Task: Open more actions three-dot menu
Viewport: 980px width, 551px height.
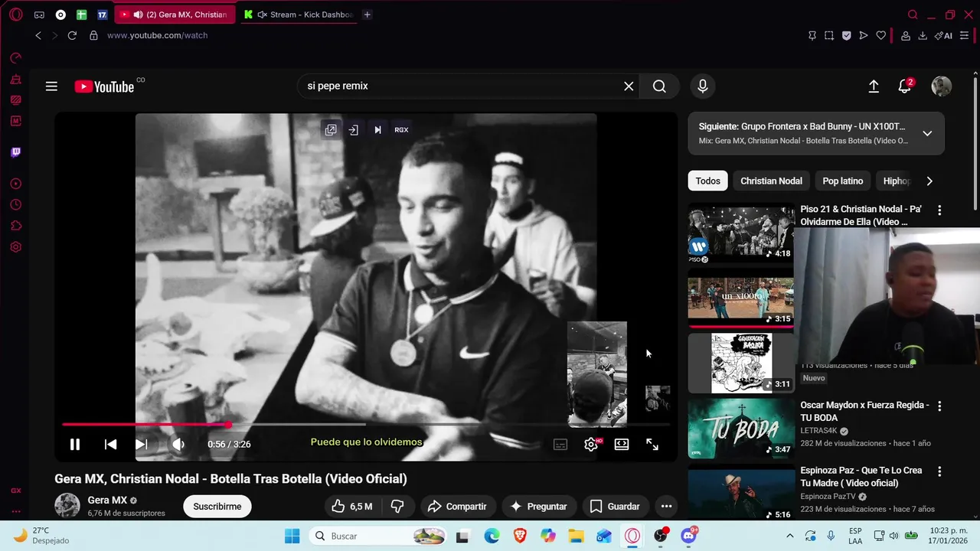Action: (666, 507)
